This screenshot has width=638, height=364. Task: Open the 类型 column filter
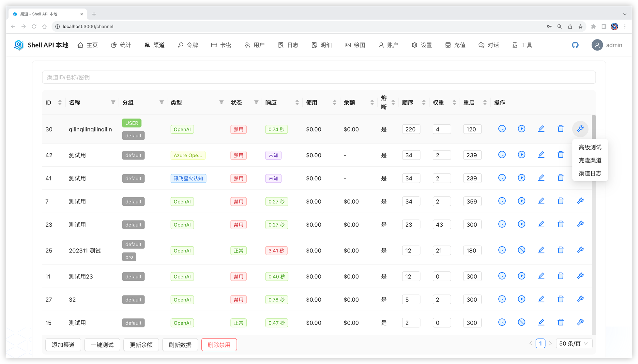pyautogui.click(x=221, y=102)
